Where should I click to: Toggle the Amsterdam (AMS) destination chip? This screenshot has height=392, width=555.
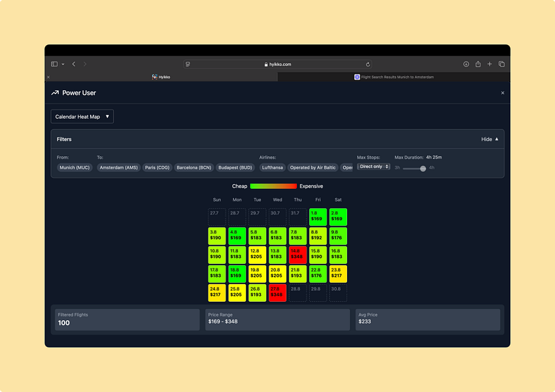[118, 167]
